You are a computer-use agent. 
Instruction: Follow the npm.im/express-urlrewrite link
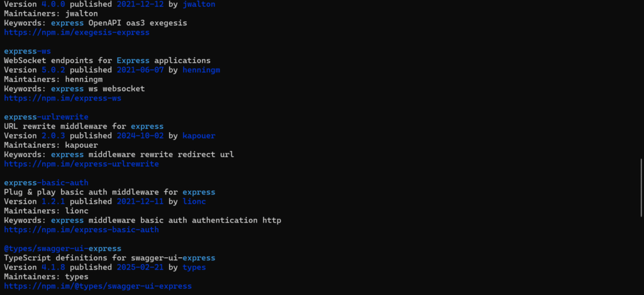(x=81, y=164)
